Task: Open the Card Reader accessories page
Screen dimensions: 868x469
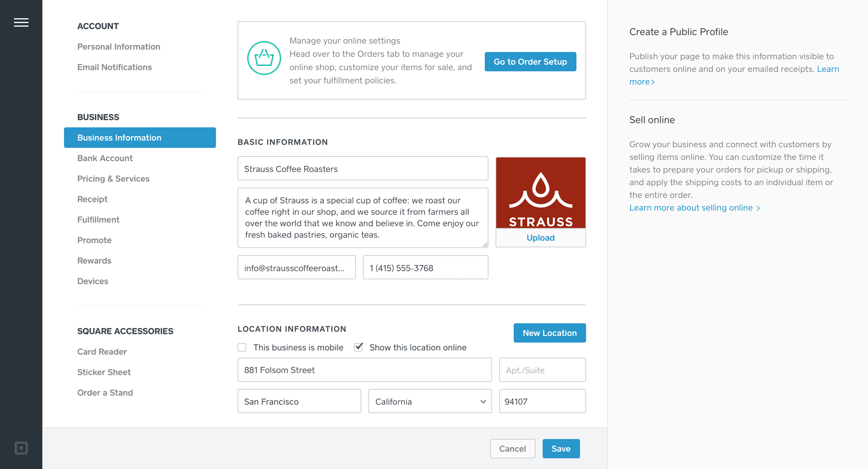Action: [102, 352]
